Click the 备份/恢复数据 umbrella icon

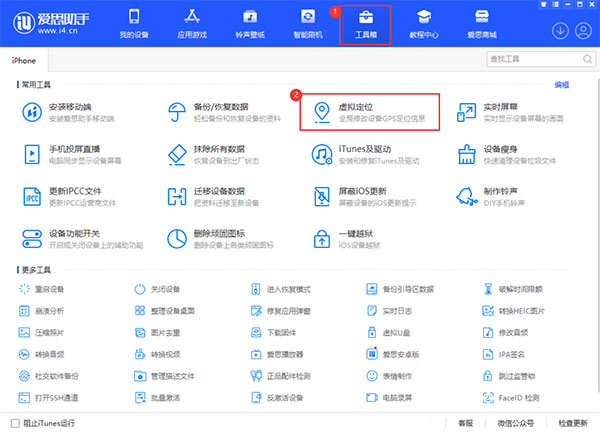pyautogui.click(x=177, y=112)
